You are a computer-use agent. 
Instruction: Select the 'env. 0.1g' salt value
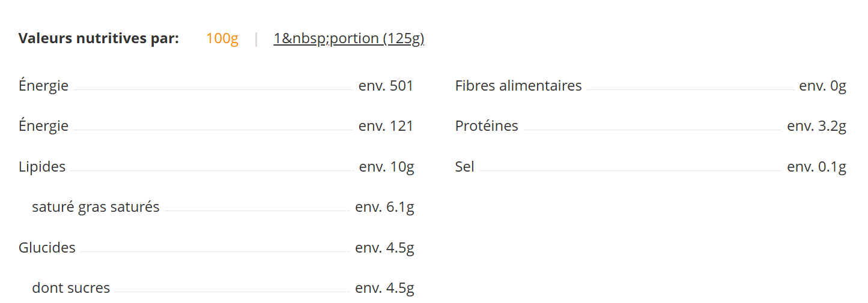816,167
